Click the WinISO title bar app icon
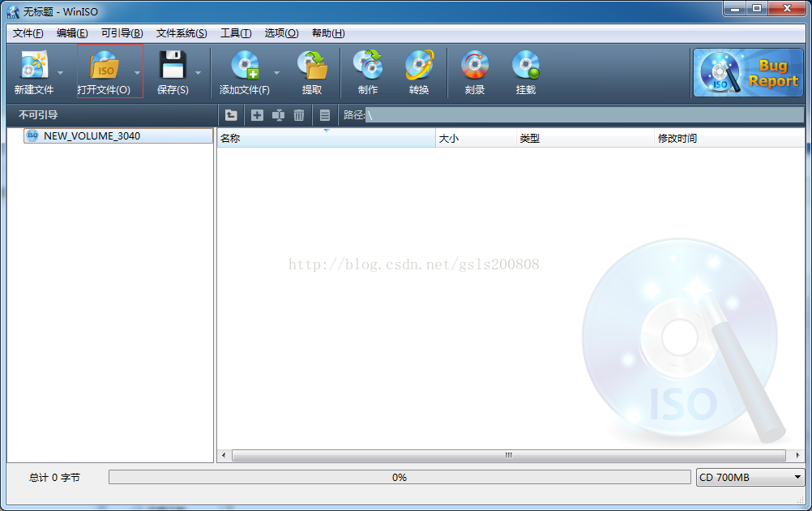Image resolution: width=812 pixels, height=511 pixels. point(13,11)
